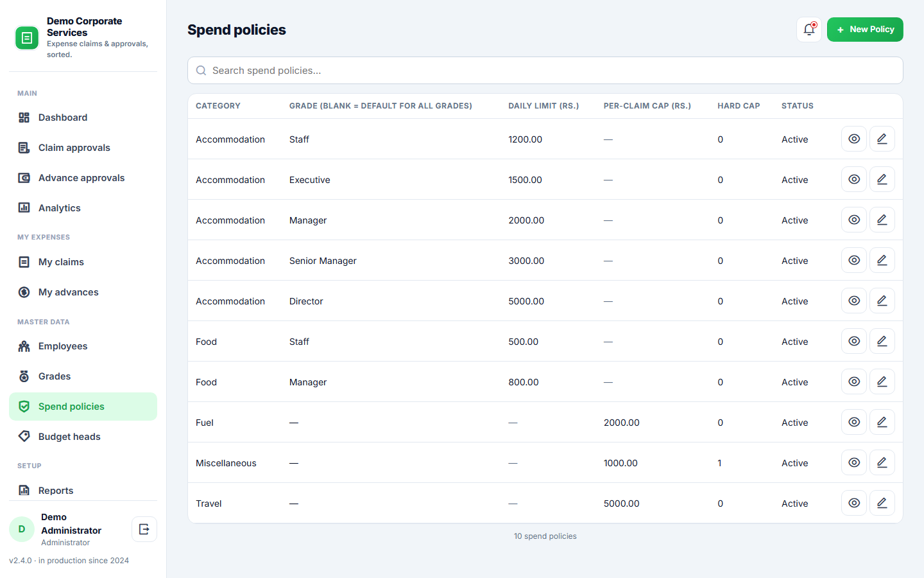
Task: View the Food Manager policy details
Action: [x=854, y=381]
